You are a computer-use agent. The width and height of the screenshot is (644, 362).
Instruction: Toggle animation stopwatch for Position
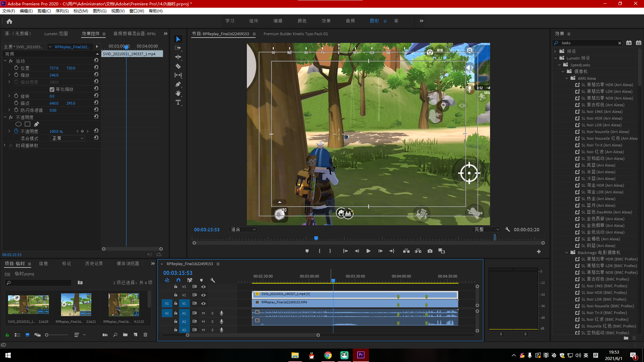click(16, 68)
